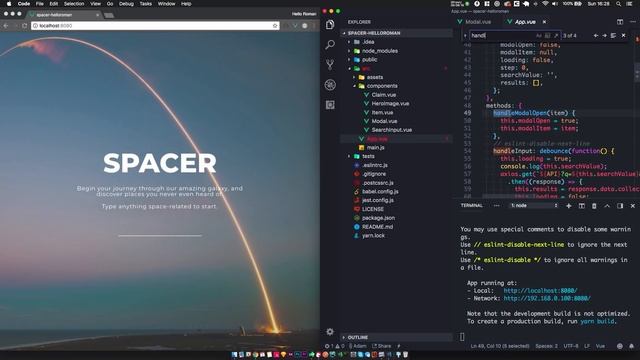Open the Selection menu

(74, 4)
